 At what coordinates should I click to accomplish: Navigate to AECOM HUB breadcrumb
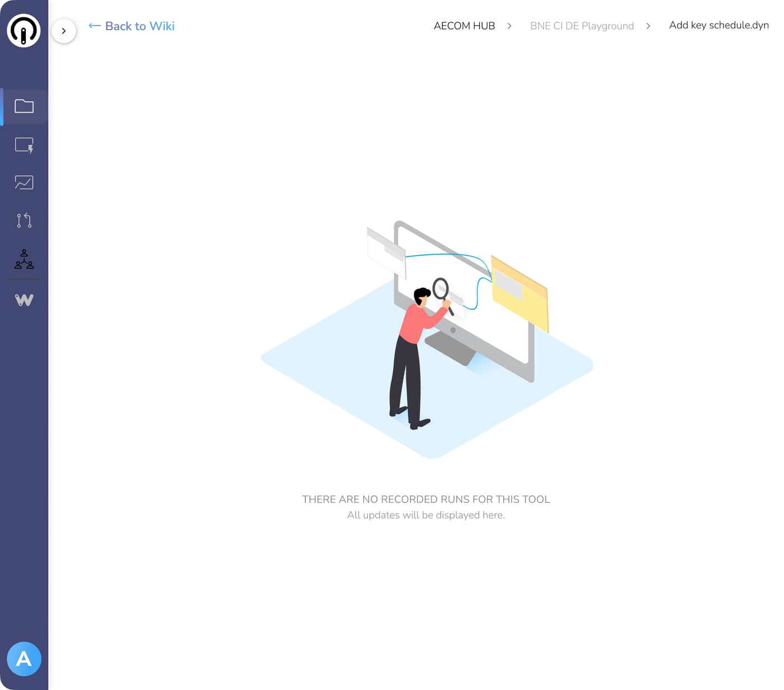pos(464,26)
